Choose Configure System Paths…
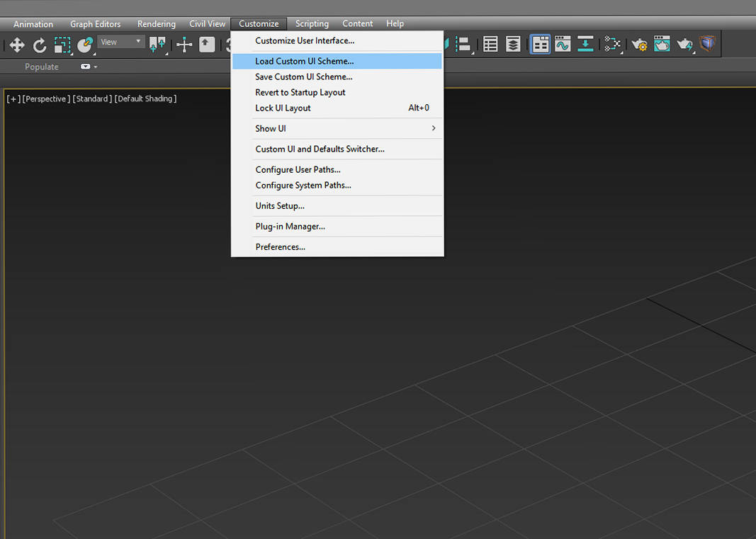 (337, 185)
